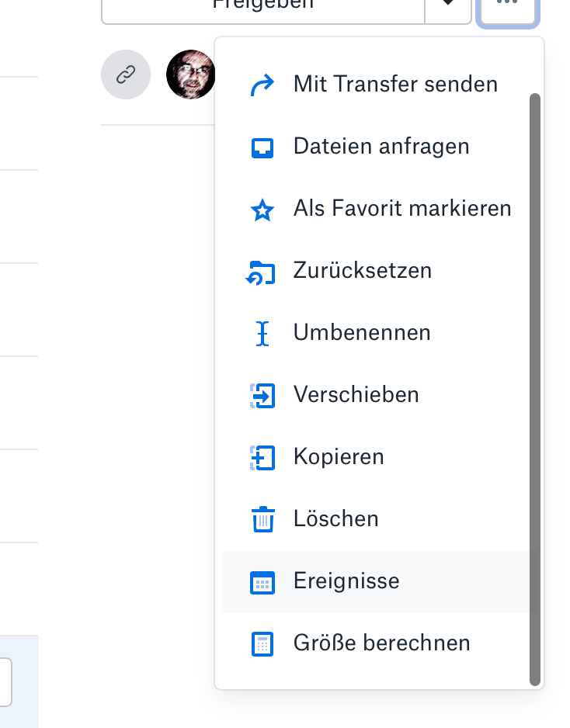Click the Dateien anfragen inbox icon
The height and width of the screenshot is (728, 570).
coord(263,147)
